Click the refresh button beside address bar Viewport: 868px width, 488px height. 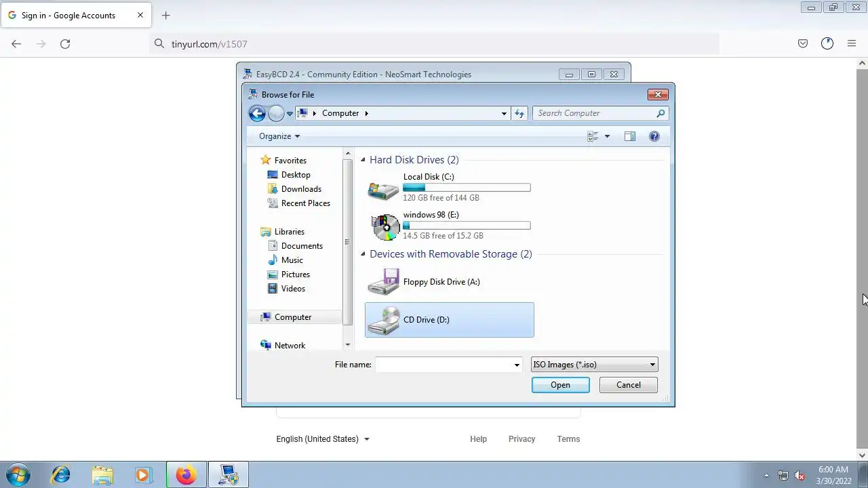point(519,113)
